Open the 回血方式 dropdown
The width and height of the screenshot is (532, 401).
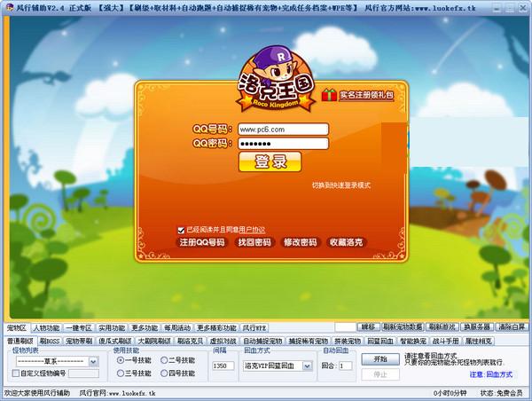(278, 366)
